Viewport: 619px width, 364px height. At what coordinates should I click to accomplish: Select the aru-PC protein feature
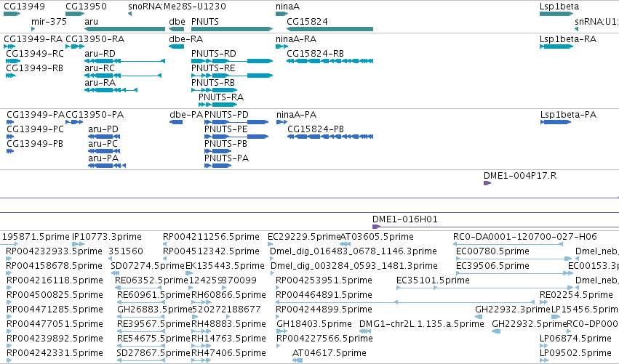(x=104, y=151)
